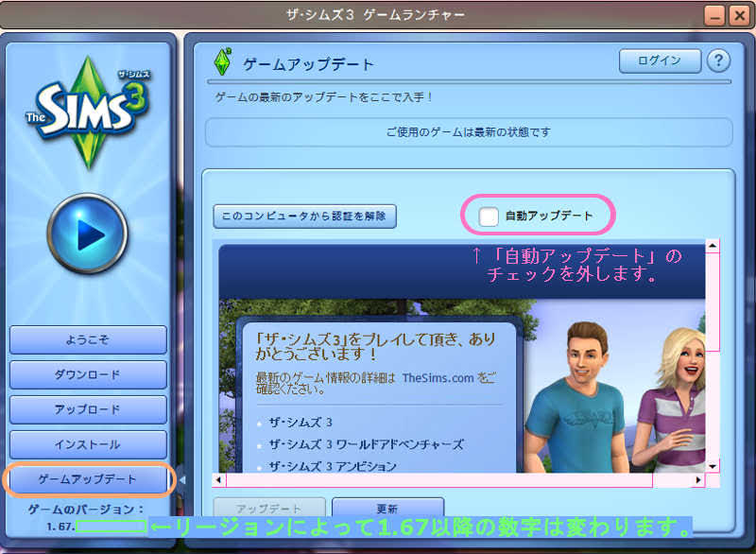Click ザ・シムズ 3 アンビション list item
This screenshot has height=554, width=756.
click(x=333, y=466)
